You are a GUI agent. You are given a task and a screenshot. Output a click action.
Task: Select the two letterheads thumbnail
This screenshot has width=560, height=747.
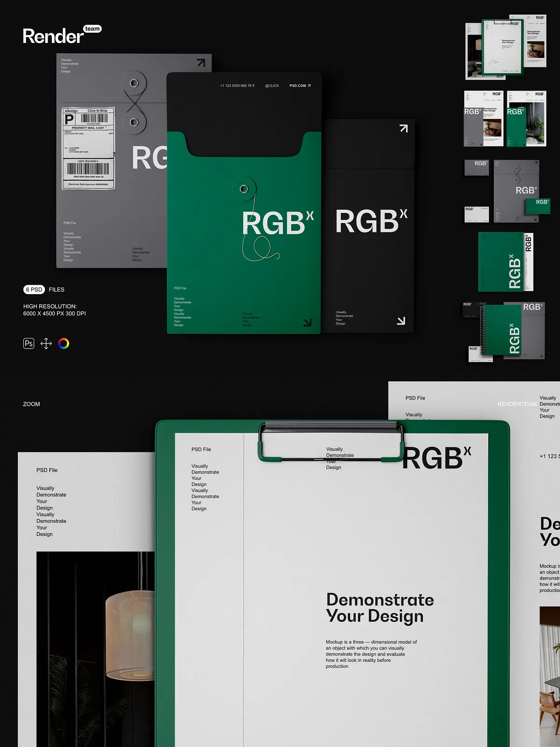click(505, 119)
